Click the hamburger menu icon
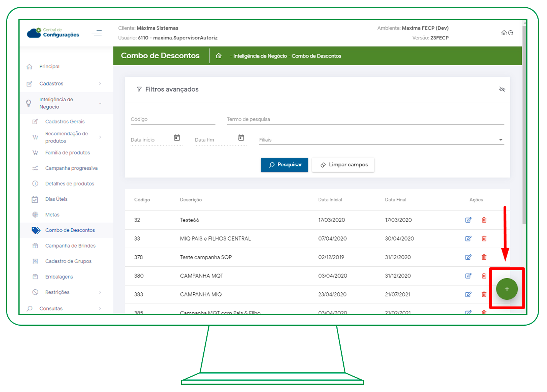 [x=97, y=33]
